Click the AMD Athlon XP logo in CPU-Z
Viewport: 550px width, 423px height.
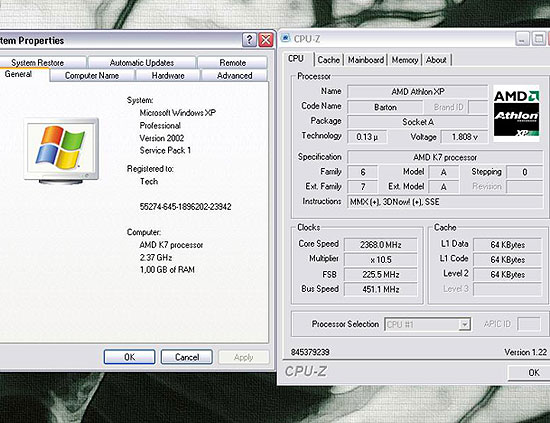click(516, 113)
